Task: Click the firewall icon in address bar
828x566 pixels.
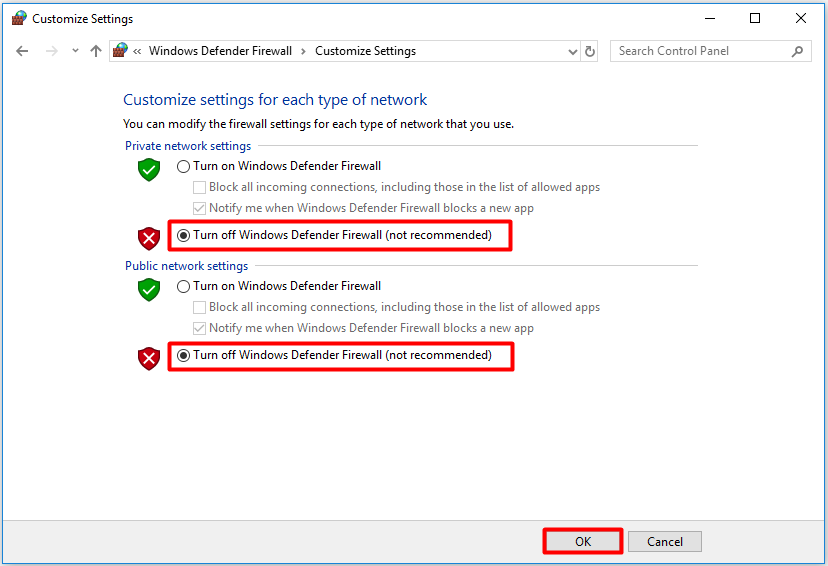Action: click(x=121, y=51)
